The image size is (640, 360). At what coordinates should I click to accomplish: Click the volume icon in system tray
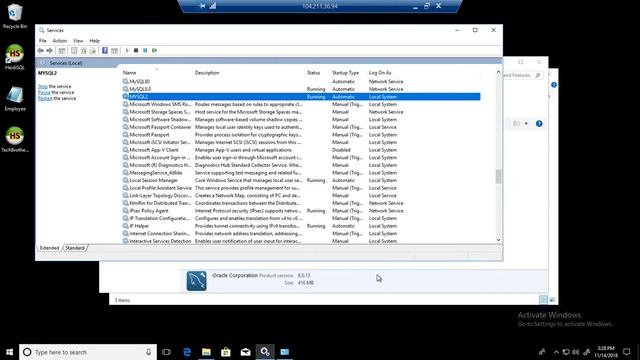[576, 352]
